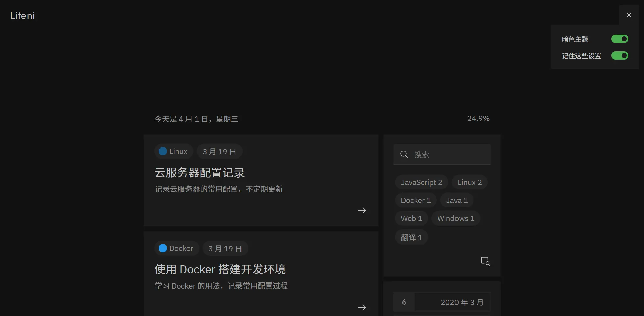Select the Linux 2 tag
This screenshot has width=644, height=316.
[x=469, y=182]
